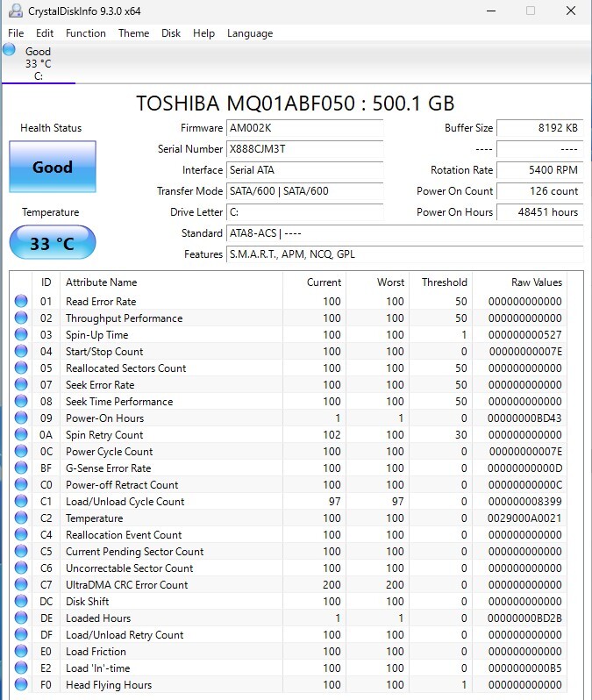Click the Features field S.M.A.R.T., APM, NCQ, GPL
Image resolution: width=592 pixels, height=700 pixels.
tap(405, 254)
